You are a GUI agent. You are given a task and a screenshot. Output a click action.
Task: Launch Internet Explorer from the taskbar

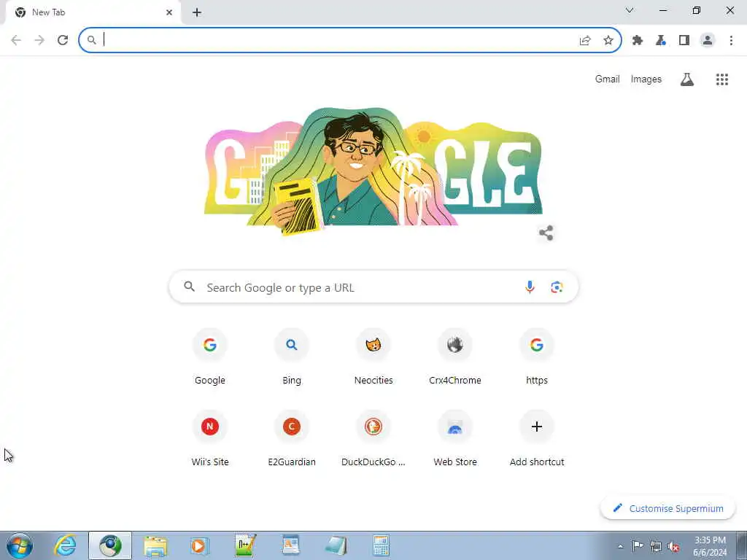(65, 545)
